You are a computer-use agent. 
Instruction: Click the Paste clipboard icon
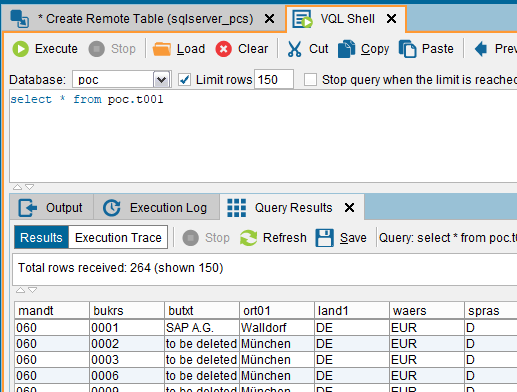click(407, 49)
